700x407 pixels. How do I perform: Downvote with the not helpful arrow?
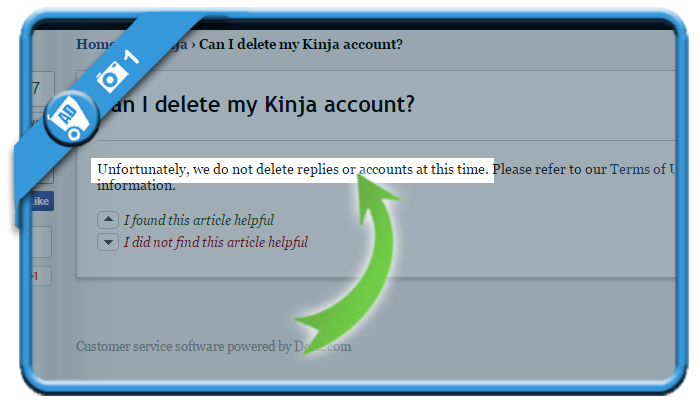point(108,242)
